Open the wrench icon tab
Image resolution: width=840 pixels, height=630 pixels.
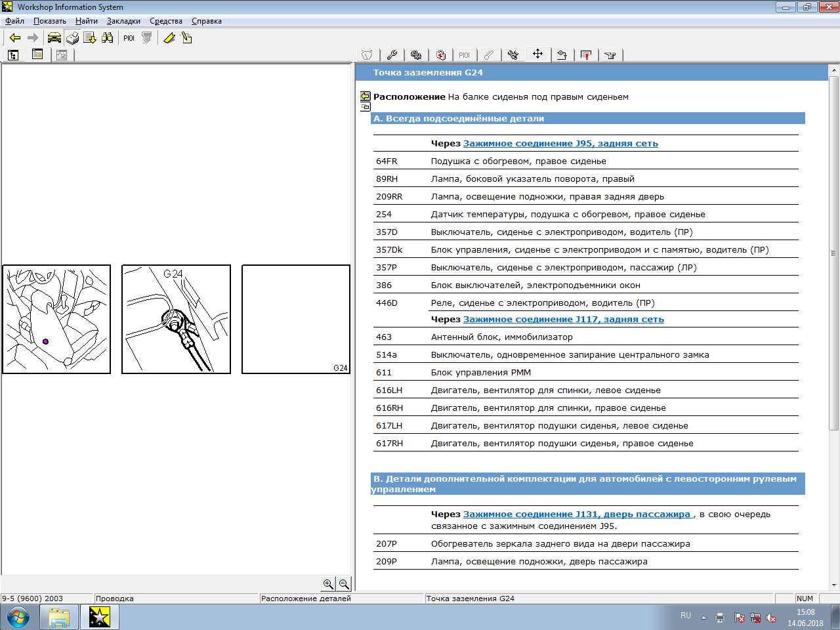click(x=392, y=55)
